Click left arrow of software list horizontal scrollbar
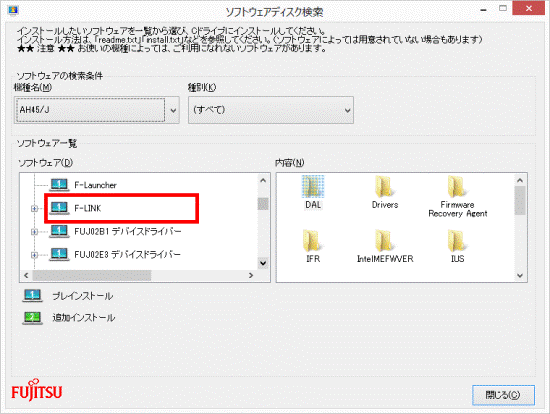 coord(26,275)
